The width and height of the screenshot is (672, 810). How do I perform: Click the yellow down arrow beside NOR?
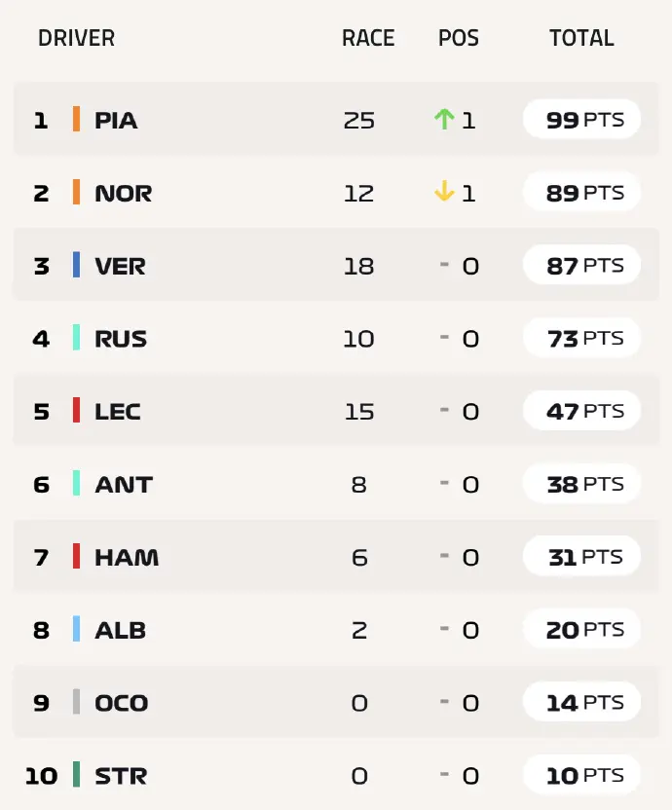(x=444, y=191)
